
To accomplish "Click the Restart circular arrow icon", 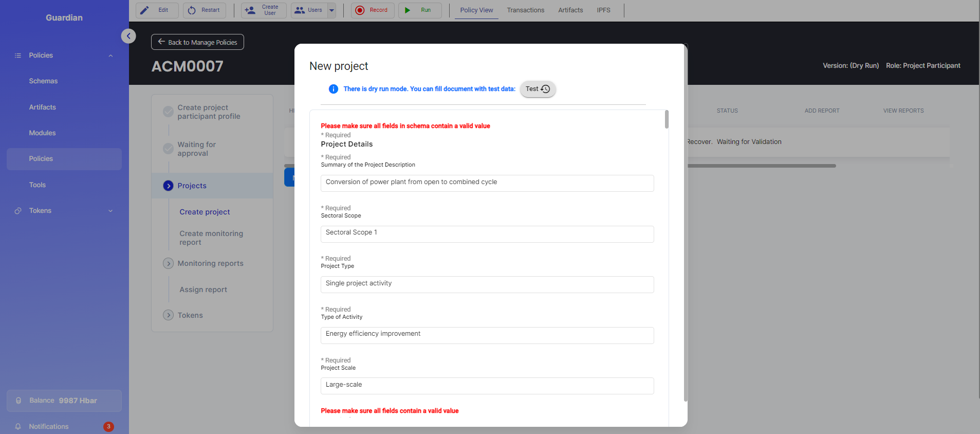I will click(192, 10).
